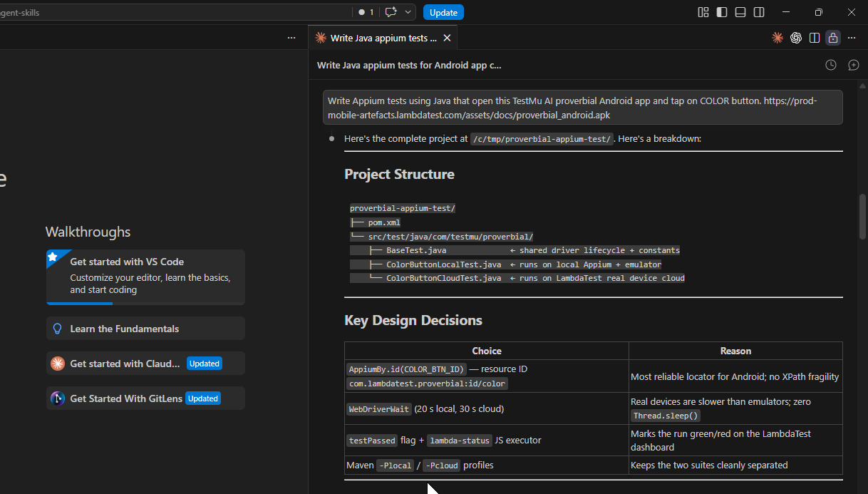Click the command center search field
The image size is (868, 494).
175,12
